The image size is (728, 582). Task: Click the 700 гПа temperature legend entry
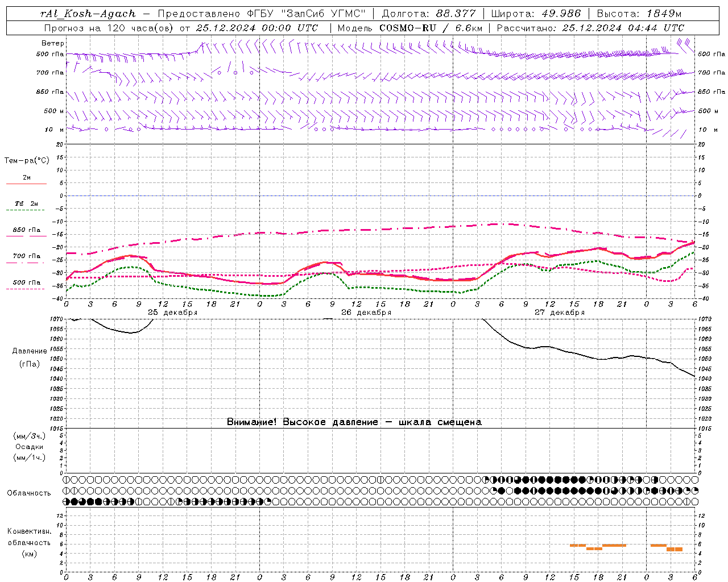27,256
